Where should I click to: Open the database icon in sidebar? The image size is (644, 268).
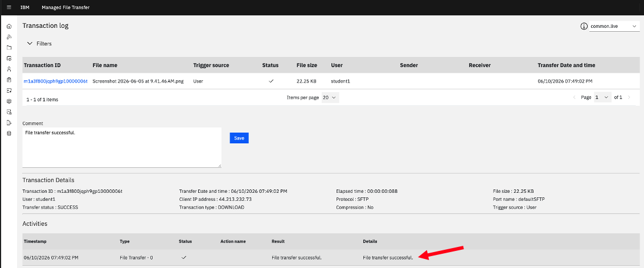9,133
